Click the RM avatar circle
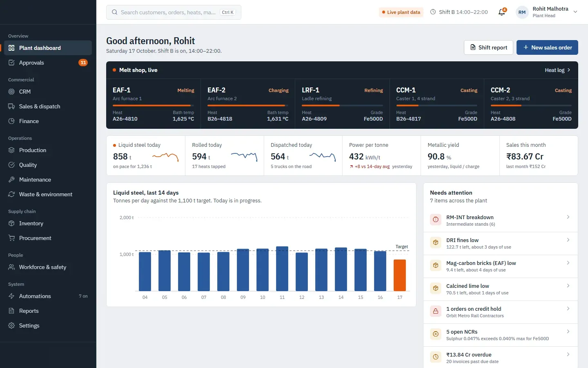This screenshot has height=368, width=588. point(522,12)
